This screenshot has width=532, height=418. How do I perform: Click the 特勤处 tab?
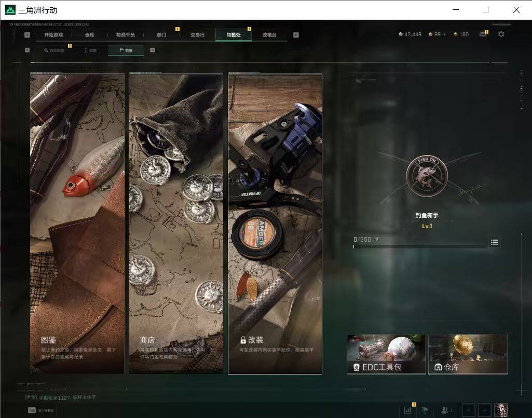click(x=234, y=35)
